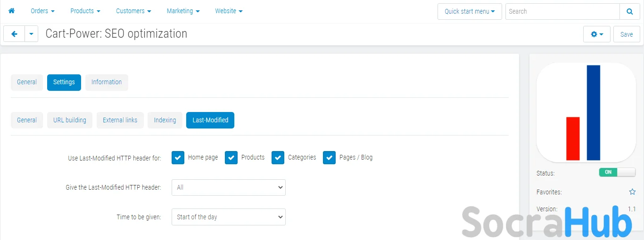Open the gear settings menu
This screenshot has height=240, width=644.
tap(596, 34)
